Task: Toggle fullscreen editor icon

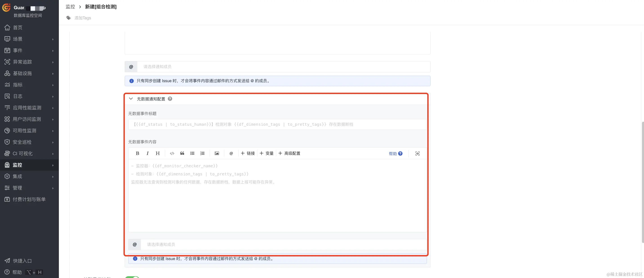Action: 417,154
